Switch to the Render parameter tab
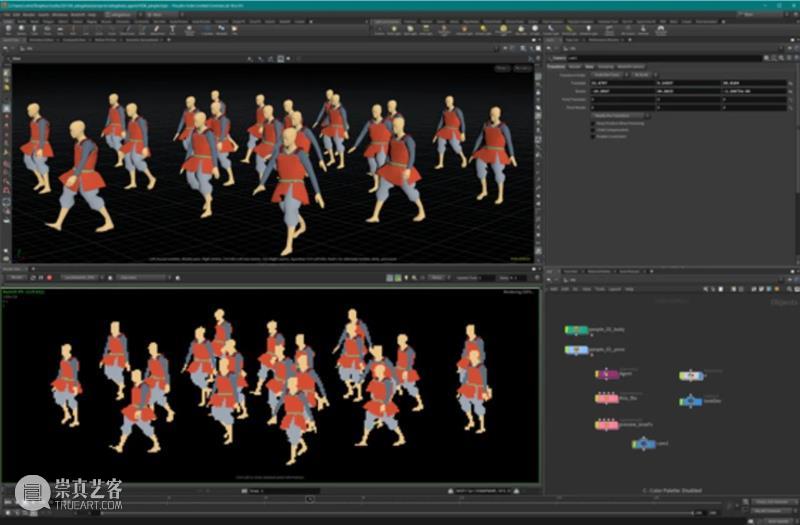Screen dimensions: 800x525 [x=574, y=67]
